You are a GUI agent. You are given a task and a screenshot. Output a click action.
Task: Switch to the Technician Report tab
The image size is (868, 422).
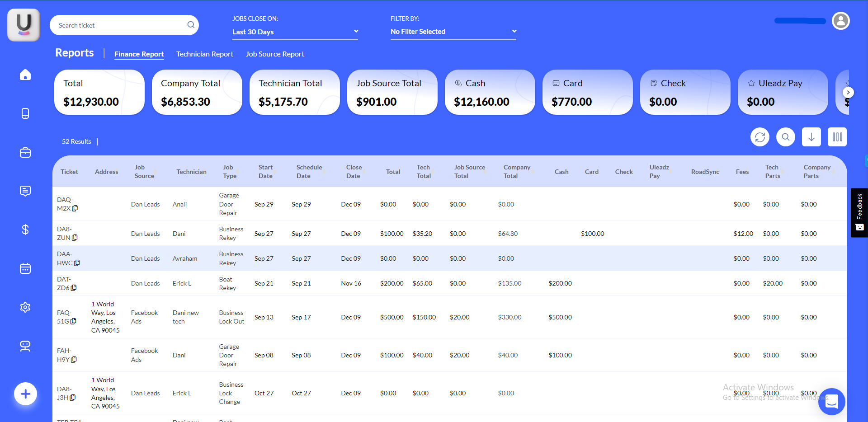click(x=205, y=54)
